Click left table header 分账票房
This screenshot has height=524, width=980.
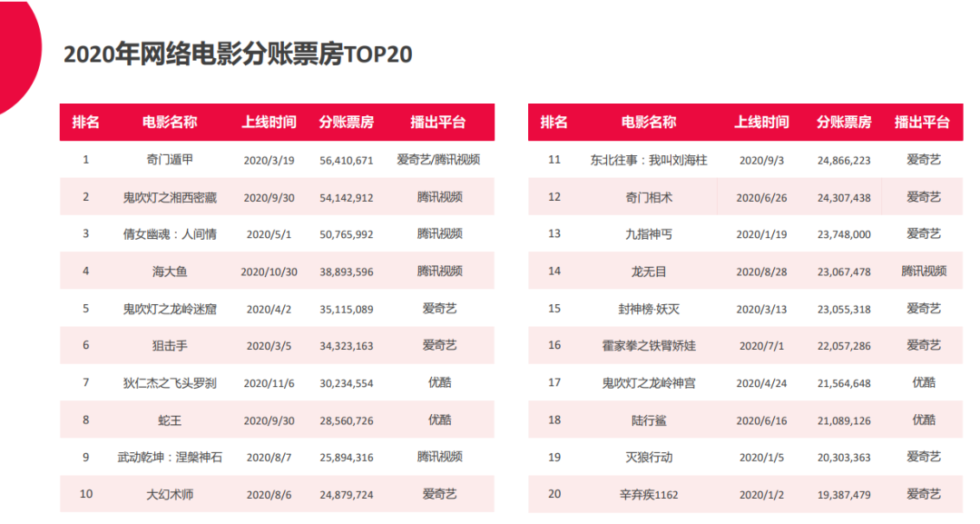(x=347, y=122)
